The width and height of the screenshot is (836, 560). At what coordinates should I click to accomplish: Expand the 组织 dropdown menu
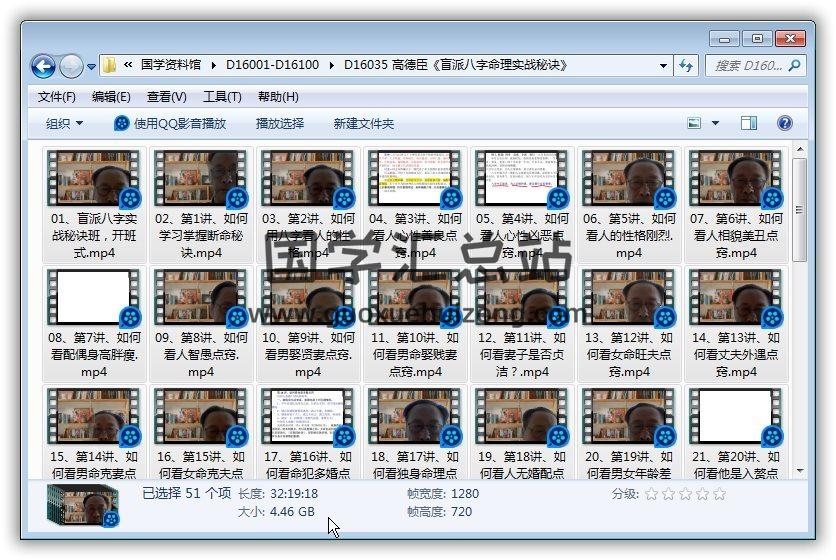coord(64,123)
